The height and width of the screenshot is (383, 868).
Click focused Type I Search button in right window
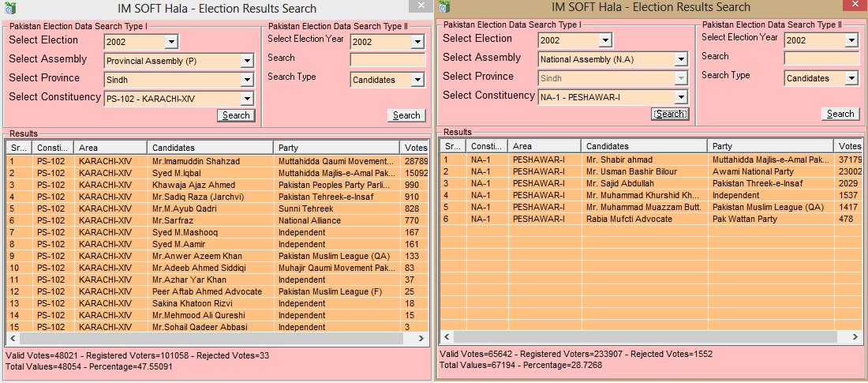tap(671, 114)
